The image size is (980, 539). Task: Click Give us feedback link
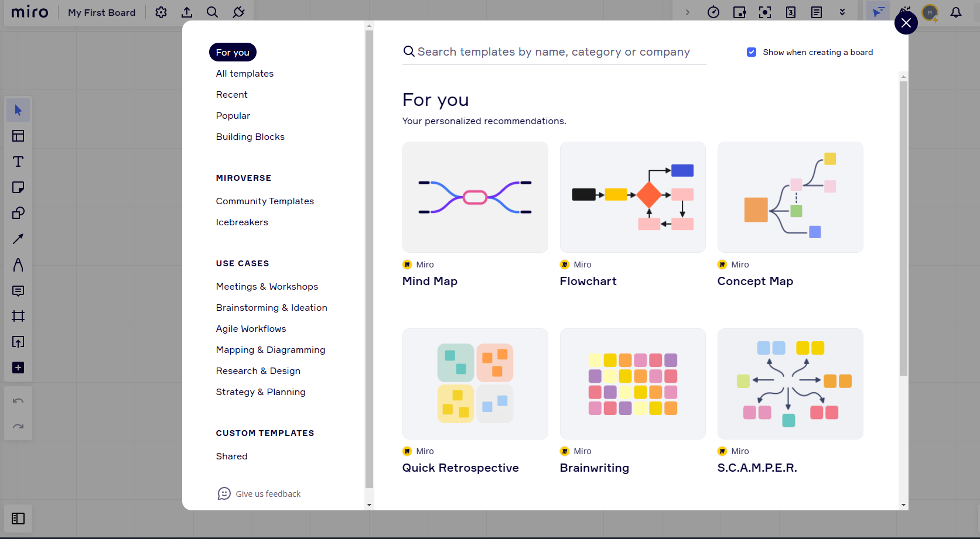[268, 494]
